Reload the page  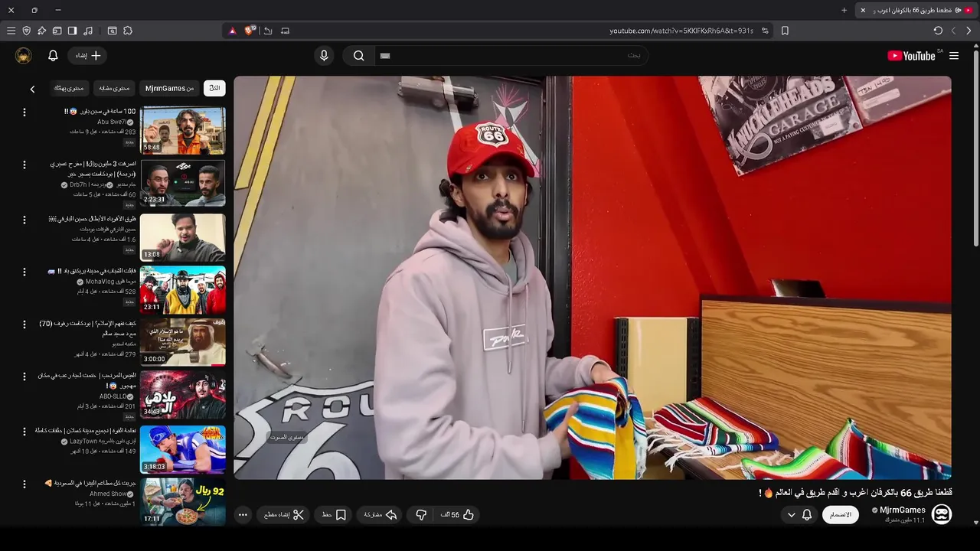coord(938,31)
